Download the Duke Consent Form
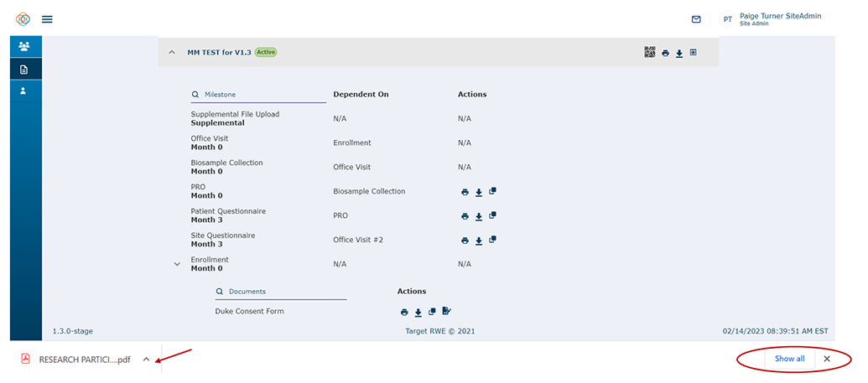Viewport: 868px width, 383px height. (418, 313)
